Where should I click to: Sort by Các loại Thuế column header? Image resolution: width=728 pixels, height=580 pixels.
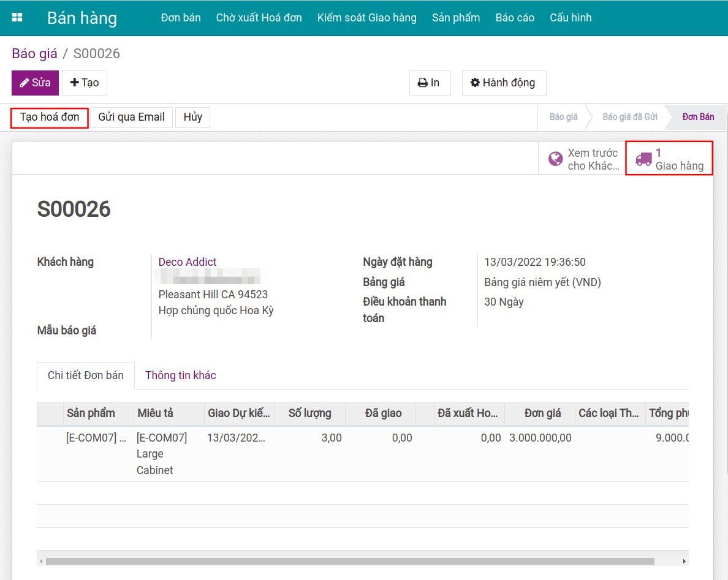610,413
